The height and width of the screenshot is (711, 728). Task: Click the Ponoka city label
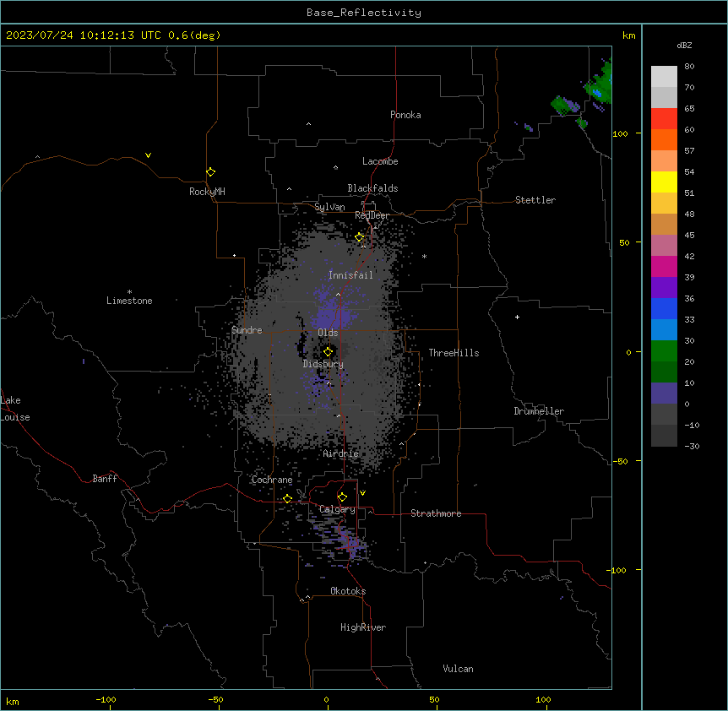click(x=405, y=115)
